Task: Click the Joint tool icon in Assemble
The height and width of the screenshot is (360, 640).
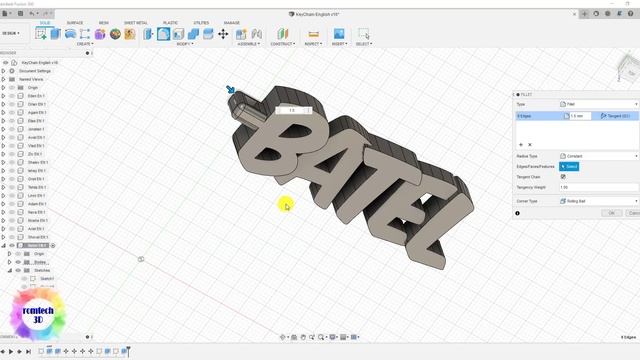Action: [256, 34]
